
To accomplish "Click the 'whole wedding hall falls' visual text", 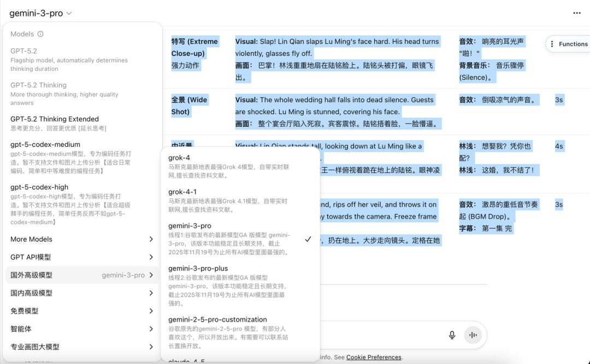I will (x=334, y=106).
